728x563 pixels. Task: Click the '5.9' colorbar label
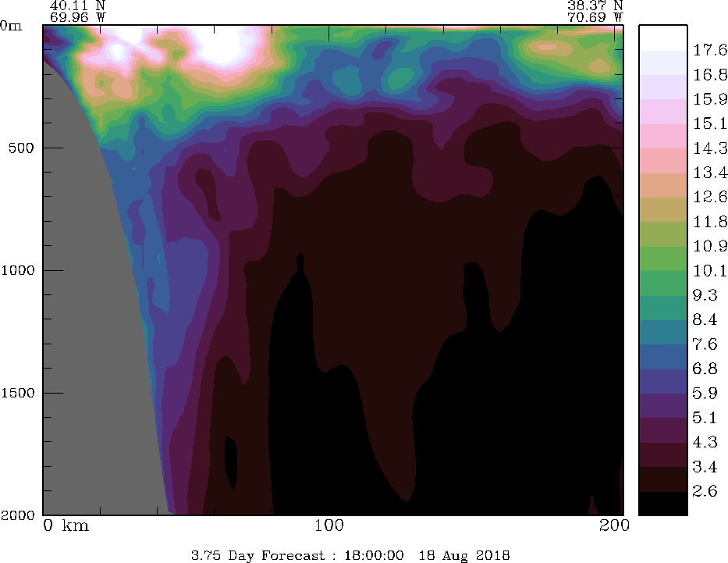pos(705,393)
